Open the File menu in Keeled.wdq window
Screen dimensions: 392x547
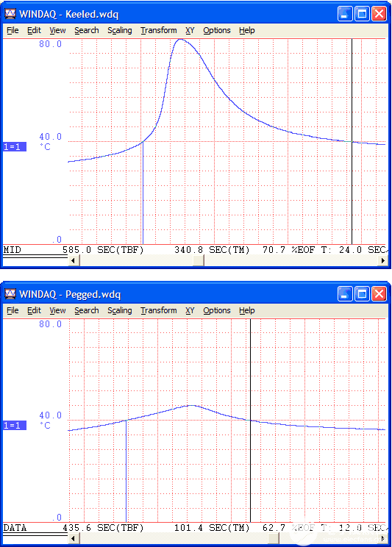(x=13, y=31)
